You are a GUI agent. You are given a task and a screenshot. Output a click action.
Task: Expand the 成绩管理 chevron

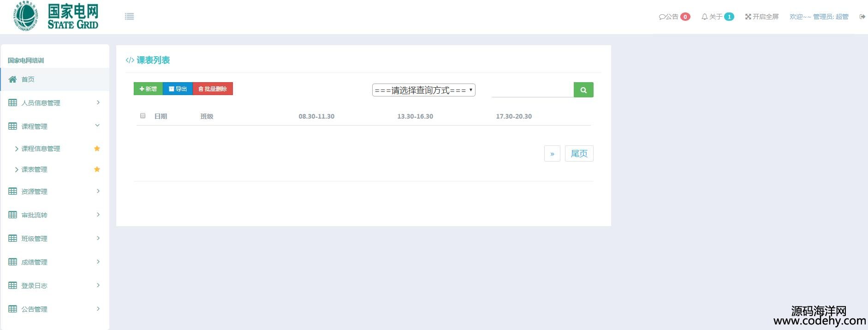point(98,262)
